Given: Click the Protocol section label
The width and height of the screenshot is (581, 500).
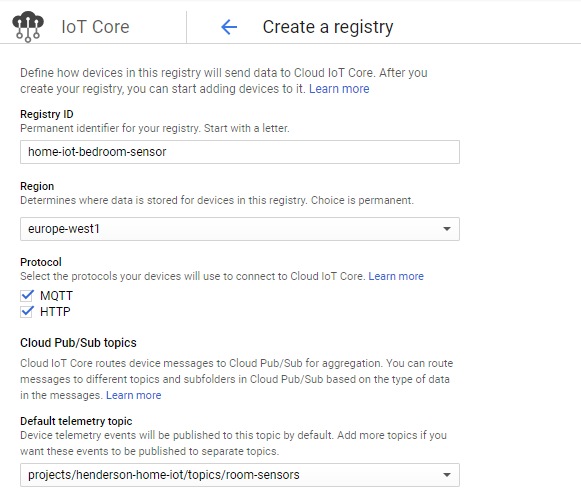Looking at the screenshot, I should click(x=41, y=262).
